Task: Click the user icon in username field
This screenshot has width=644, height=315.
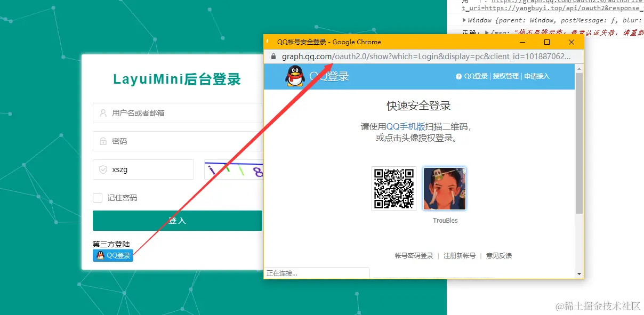Action: coord(103,113)
